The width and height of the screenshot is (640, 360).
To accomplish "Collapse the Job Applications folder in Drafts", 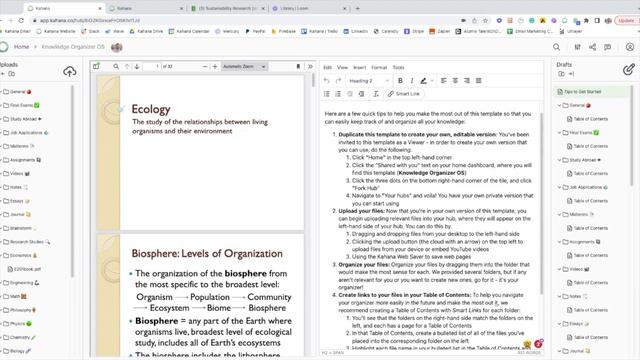I will [x=559, y=187].
